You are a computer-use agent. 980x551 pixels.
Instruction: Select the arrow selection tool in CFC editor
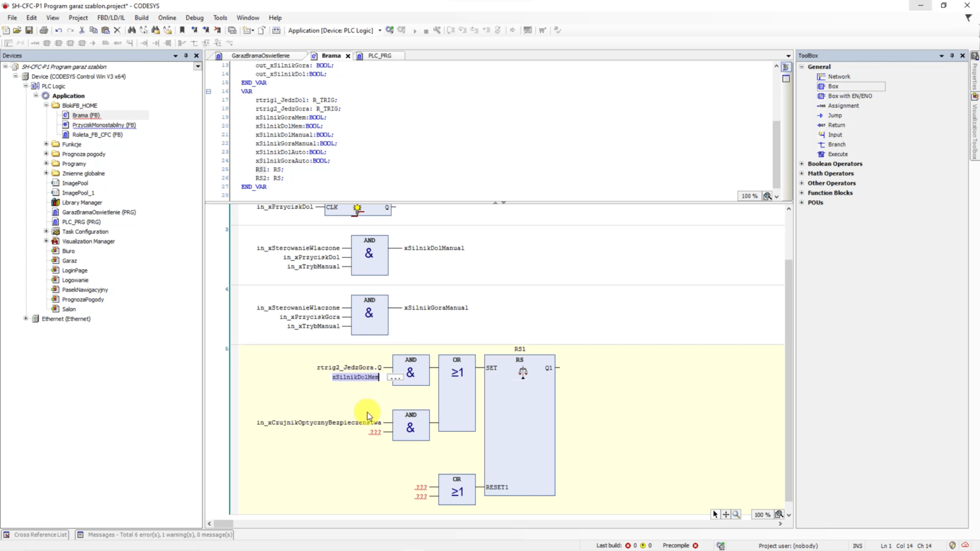coord(715,514)
